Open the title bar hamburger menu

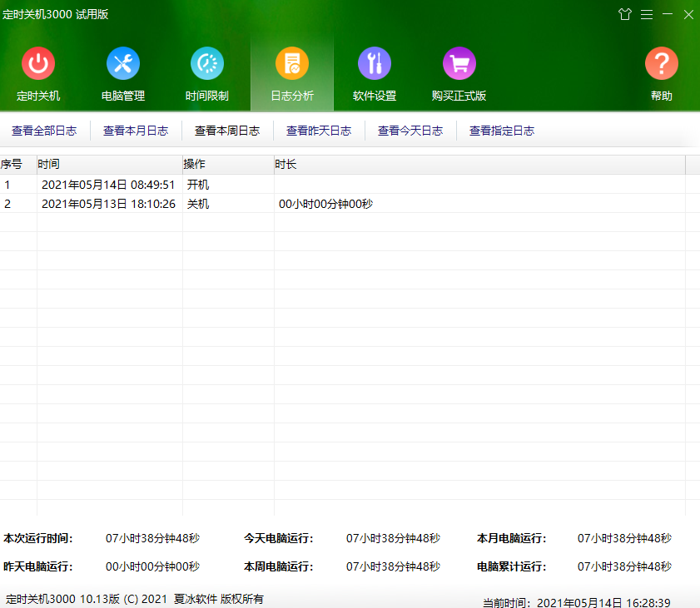pos(646,14)
